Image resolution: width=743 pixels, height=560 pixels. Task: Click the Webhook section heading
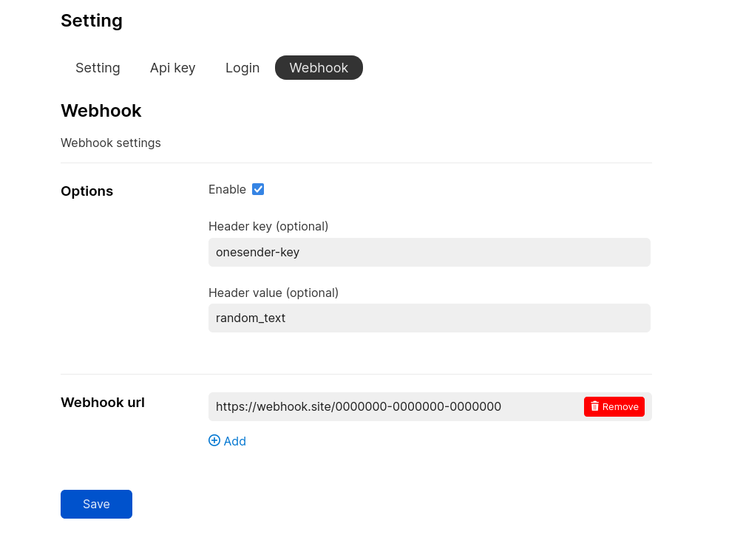[101, 111]
